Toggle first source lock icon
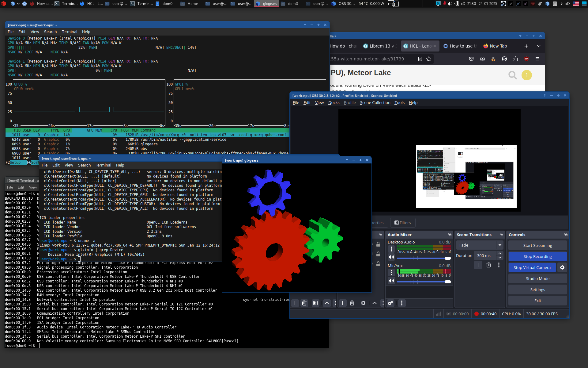Viewport: 588px width, 368px height. tap(378, 244)
